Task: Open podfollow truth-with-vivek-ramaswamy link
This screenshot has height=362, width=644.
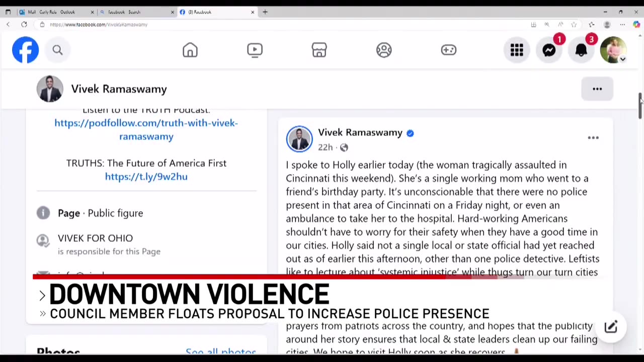Action: point(146,130)
